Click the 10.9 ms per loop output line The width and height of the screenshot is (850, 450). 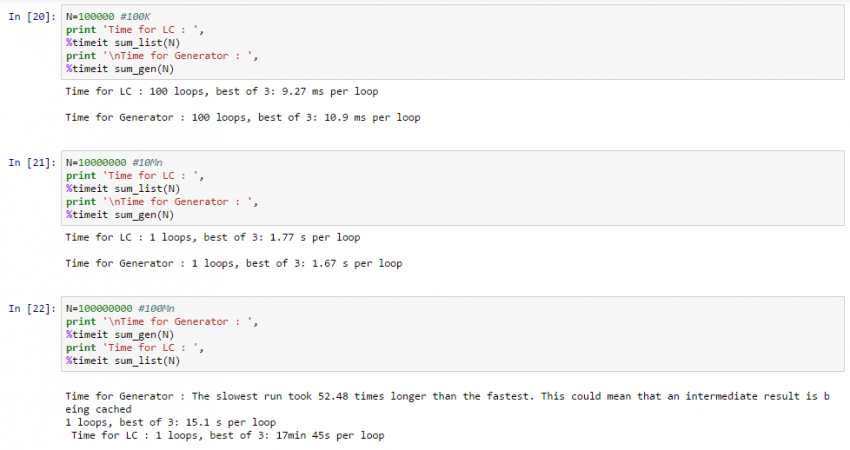(242, 117)
